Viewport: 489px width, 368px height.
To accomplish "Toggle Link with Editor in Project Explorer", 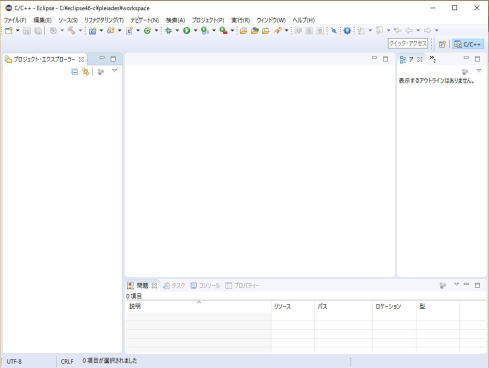I will [x=86, y=72].
